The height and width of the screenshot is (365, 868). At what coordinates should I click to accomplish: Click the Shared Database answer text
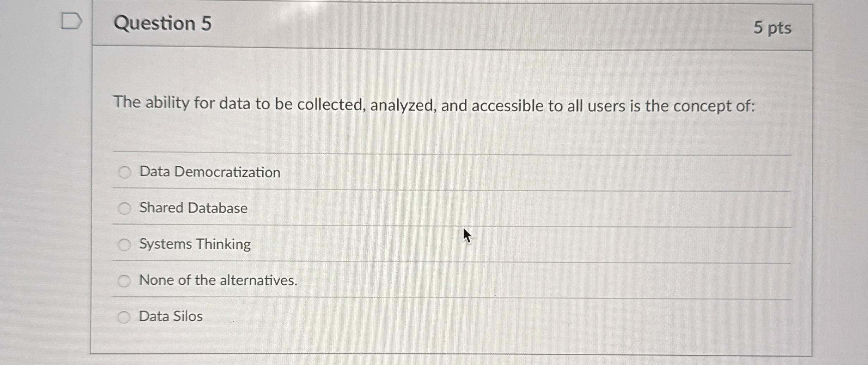click(193, 208)
